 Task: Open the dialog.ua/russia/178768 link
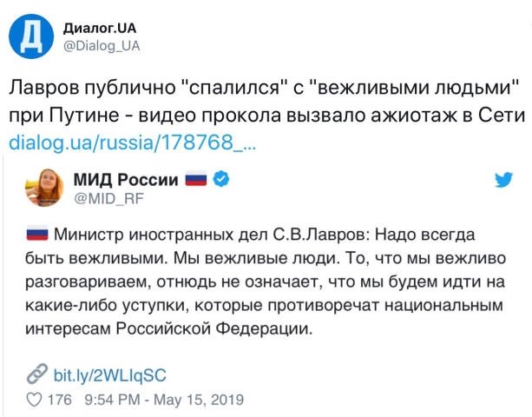132,142
